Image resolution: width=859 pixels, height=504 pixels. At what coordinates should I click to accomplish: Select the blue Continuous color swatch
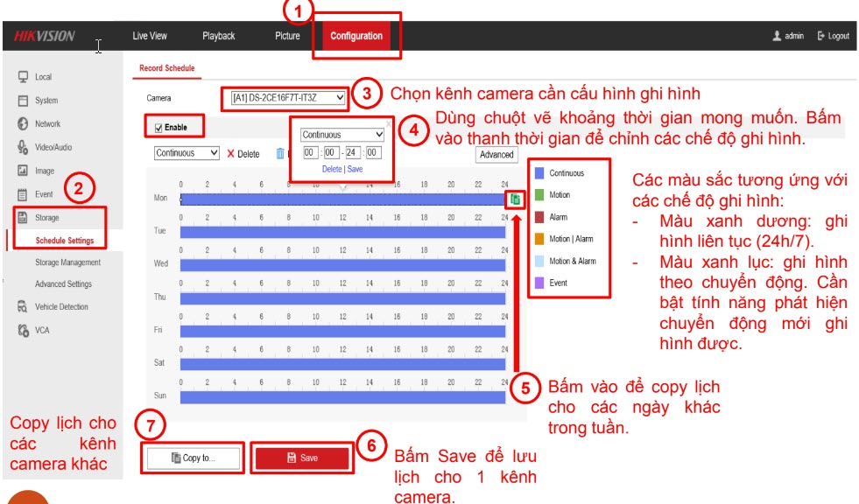[x=539, y=173]
